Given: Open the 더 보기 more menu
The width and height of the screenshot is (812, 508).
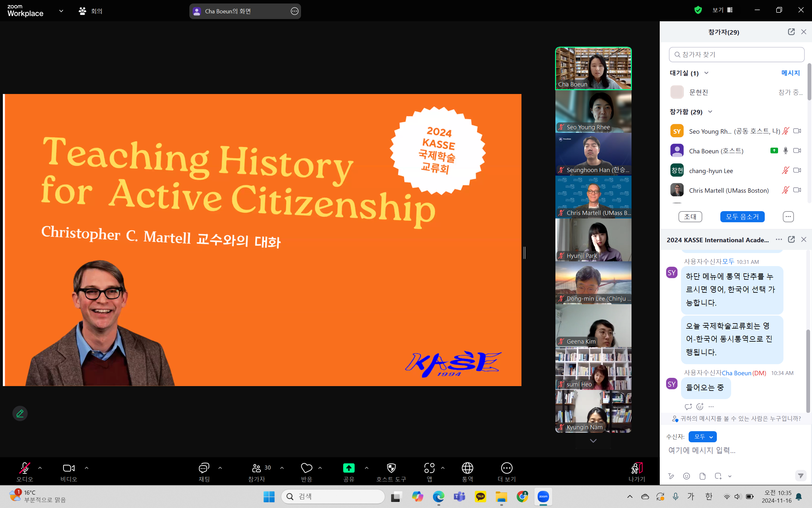Looking at the screenshot, I should [x=507, y=472].
